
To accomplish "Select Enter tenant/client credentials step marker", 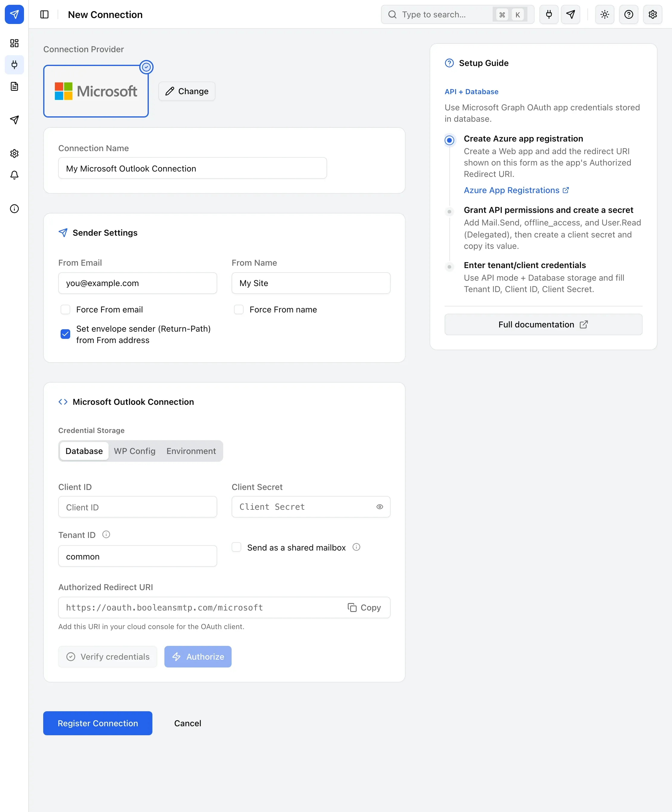I will (x=449, y=267).
